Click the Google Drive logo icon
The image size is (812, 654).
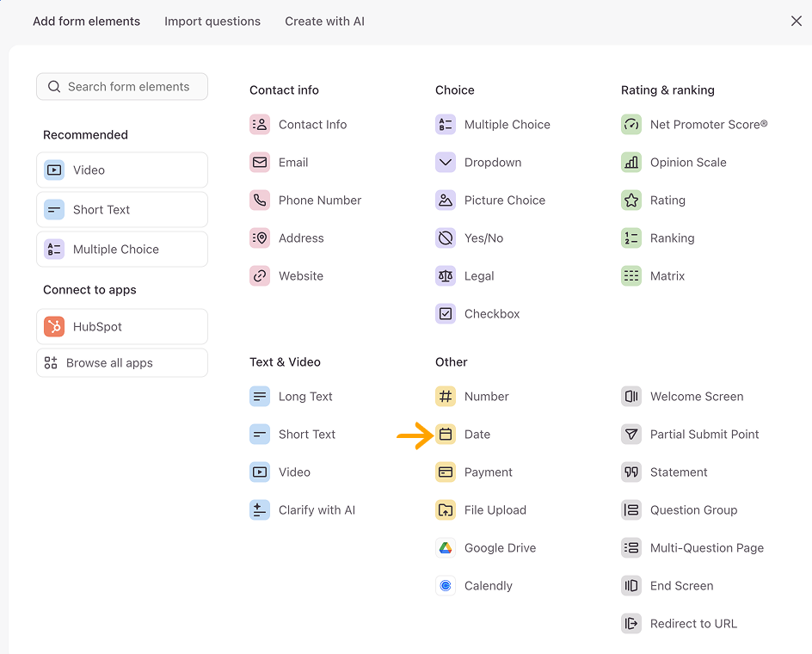[x=446, y=548]
